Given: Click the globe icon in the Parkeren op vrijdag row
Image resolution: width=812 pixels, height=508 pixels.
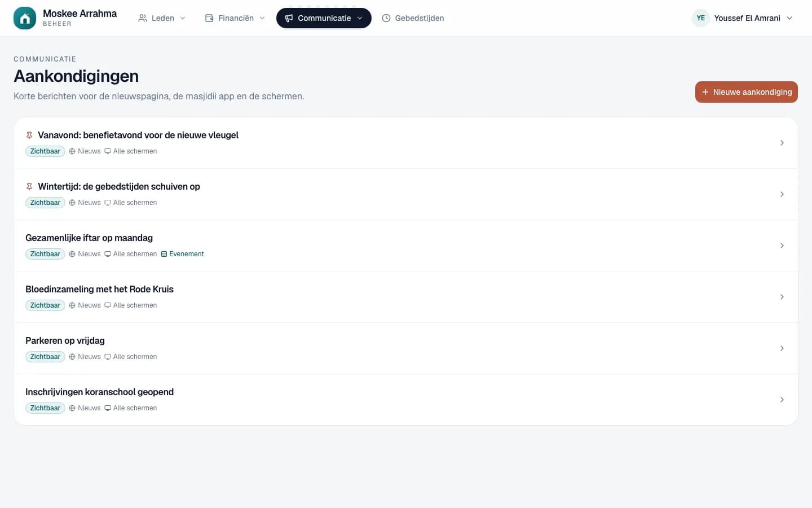Looking at the screenshot, I should coord(72,357).
